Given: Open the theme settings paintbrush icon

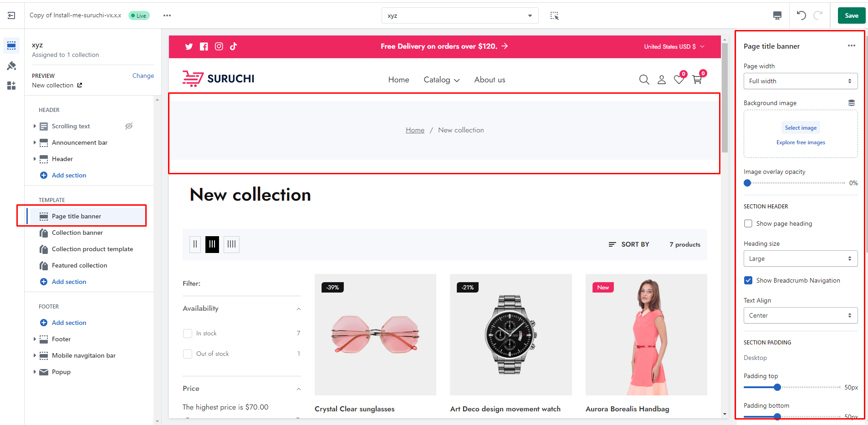Looking at the screenshot, I should (11, 66).
